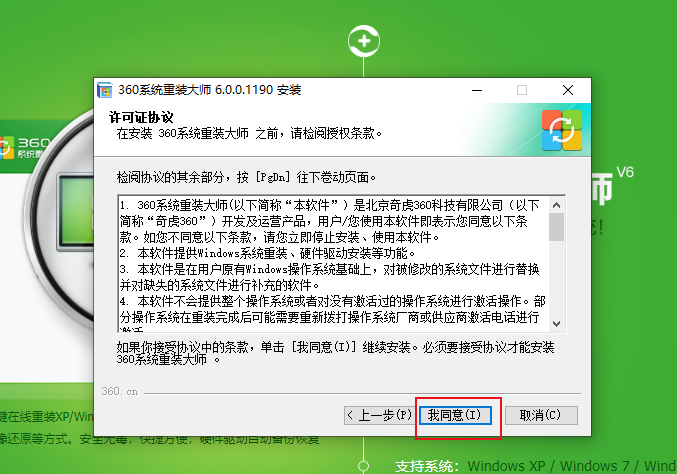Click the scrollbar track below the thumb
The image size is (677, 474).
[x=557, y=278]
